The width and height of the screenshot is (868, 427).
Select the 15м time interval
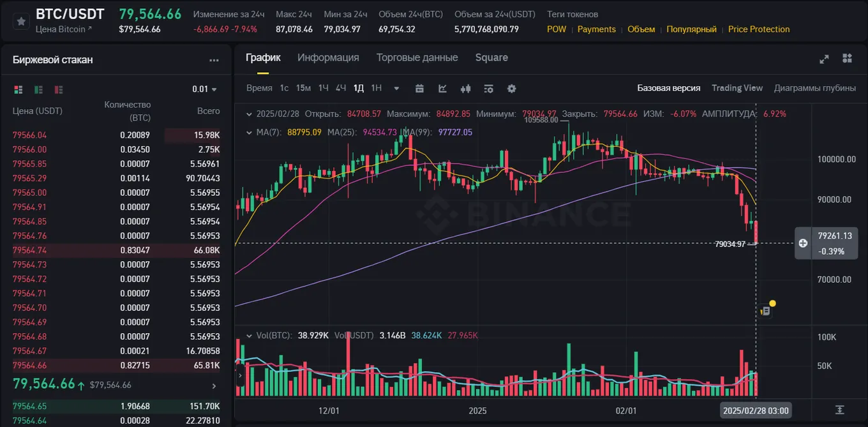click(x=303, y=88)
